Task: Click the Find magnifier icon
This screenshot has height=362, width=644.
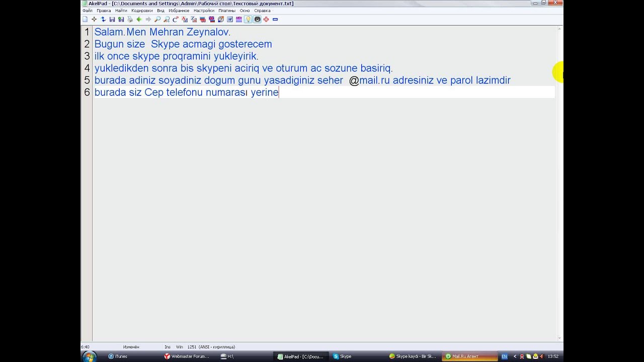Action: pos(157,20)
